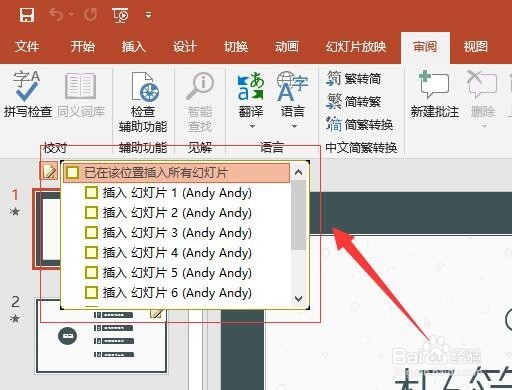Add a comment with 新建批注
The height and width of the screenshot is (390, 512).
pos(435,94)
